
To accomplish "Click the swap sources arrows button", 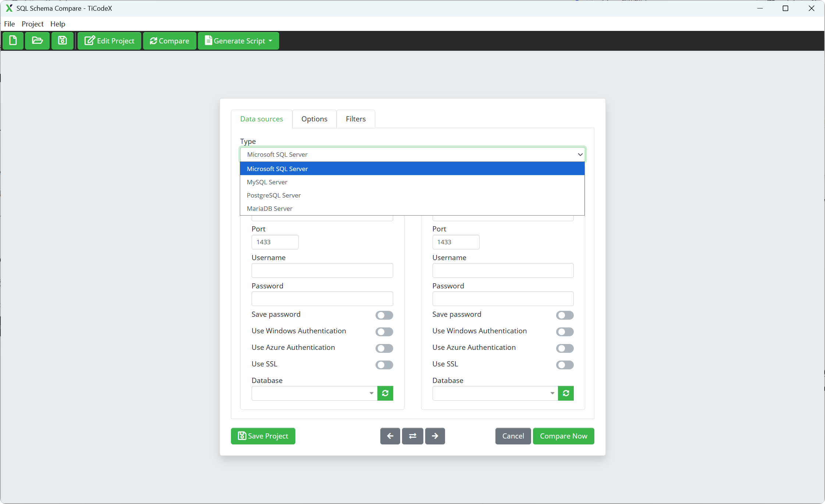I will pos(412,436).
